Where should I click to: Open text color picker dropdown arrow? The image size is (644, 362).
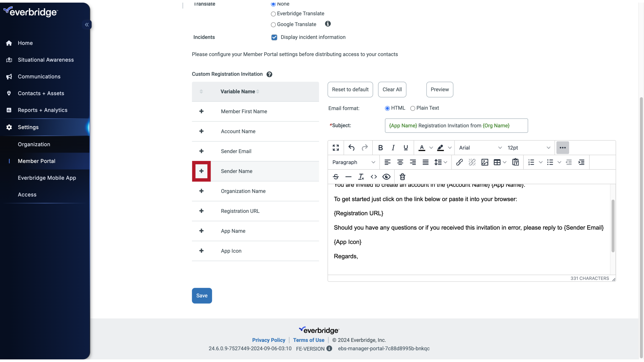tap(431, 148)
